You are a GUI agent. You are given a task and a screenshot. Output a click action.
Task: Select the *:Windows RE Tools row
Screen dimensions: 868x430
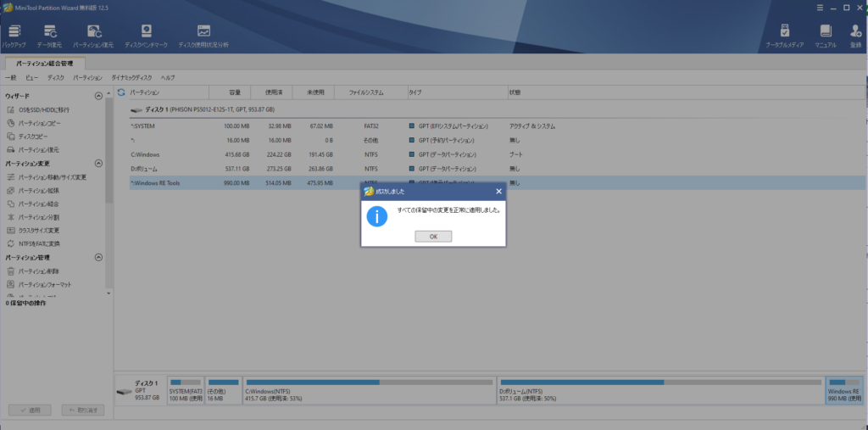[x=497, y=183]
